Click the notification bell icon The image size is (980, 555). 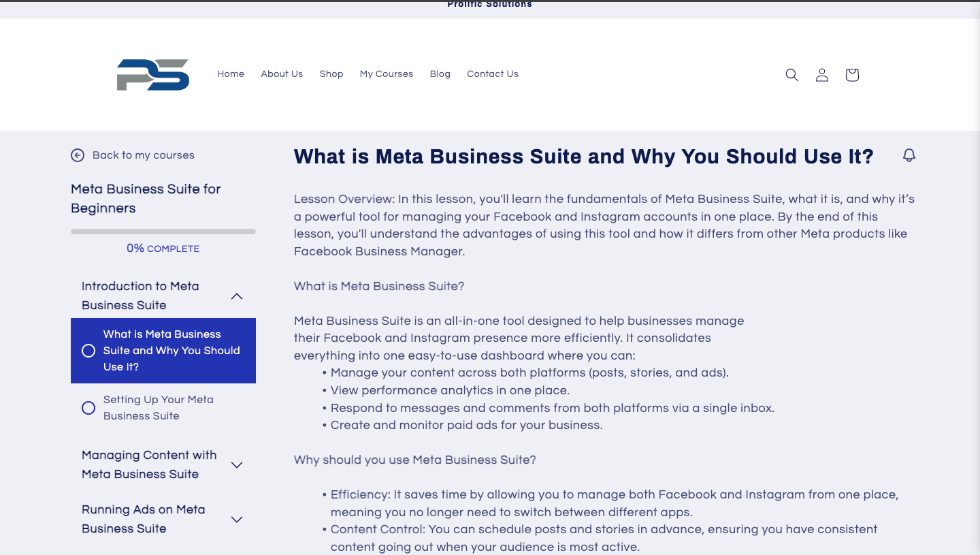[x=909, y=155]
